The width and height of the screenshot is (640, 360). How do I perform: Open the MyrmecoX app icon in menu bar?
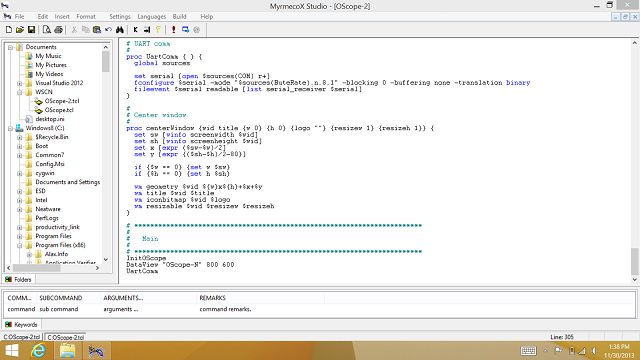coord(7,16)
